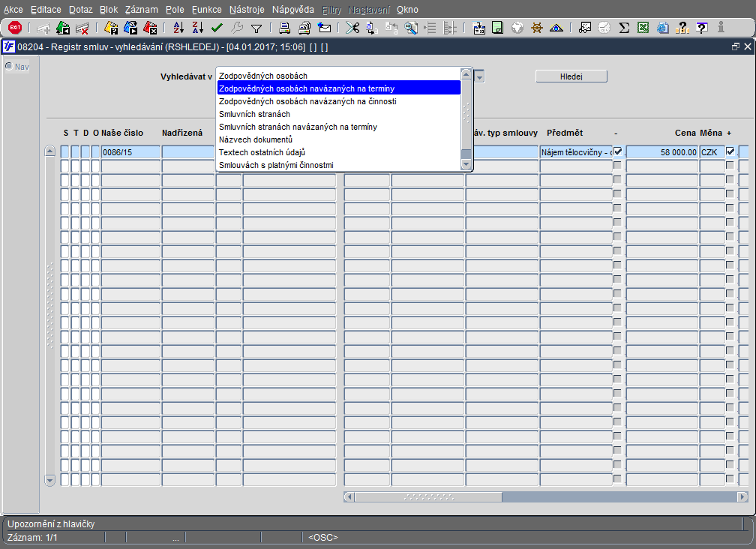Click the help window question icon
Viewport: 756px width, 549px height.
702,28
